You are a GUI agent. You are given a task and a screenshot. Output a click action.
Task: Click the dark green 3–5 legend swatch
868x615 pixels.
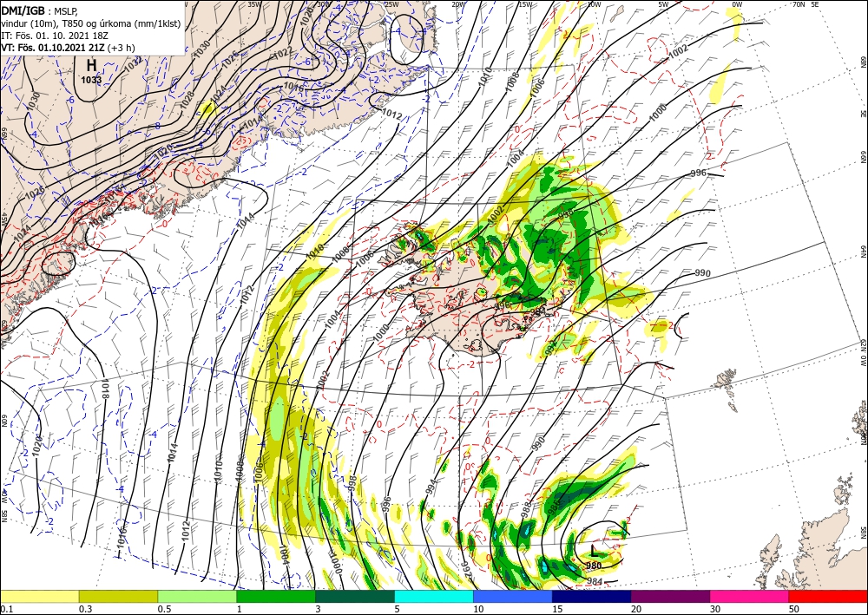(355, 596)
